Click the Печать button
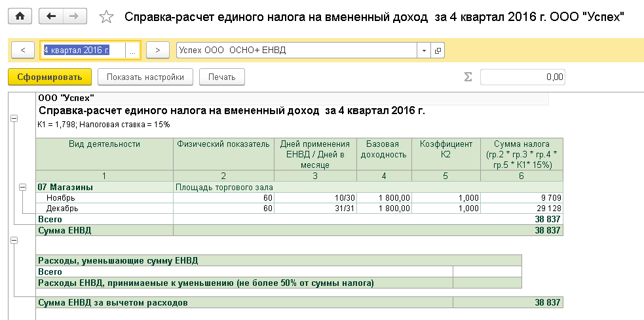 [x=221, y=77]
